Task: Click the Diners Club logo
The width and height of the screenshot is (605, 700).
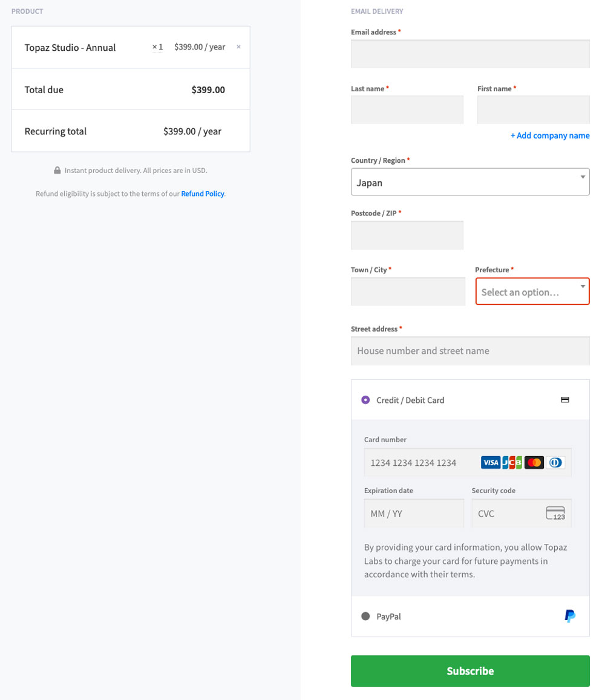Action: coord(555,463)
